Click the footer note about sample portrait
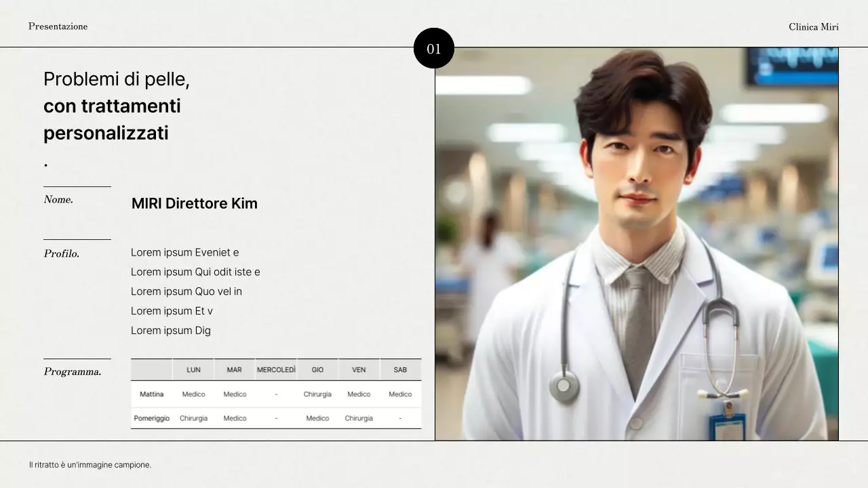The height and width of the screenshot is (488, 868). click(x=90, y=465)
